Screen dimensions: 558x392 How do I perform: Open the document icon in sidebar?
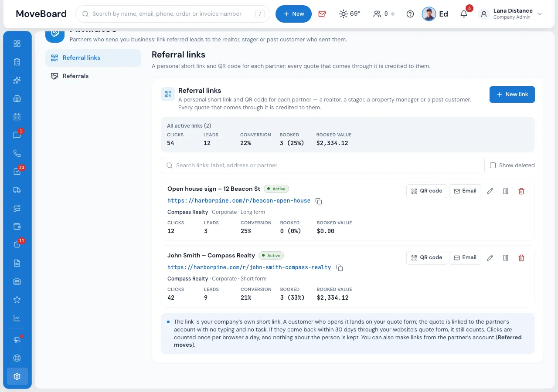(17, 263)
